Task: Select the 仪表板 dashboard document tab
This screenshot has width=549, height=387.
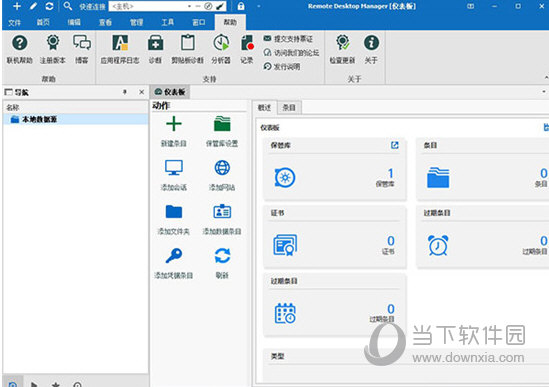Action: click(170, 92)
